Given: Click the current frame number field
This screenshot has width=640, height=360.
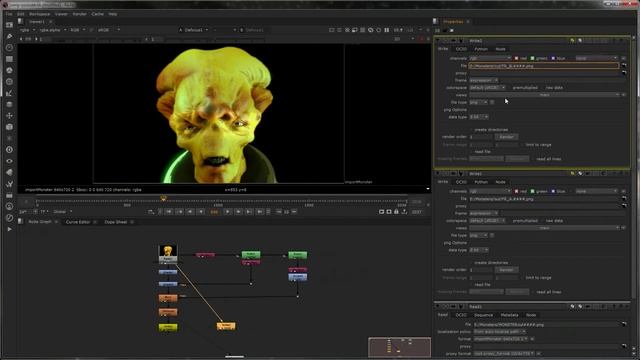Looking at the screenshot, I should (x=214, y=212).
